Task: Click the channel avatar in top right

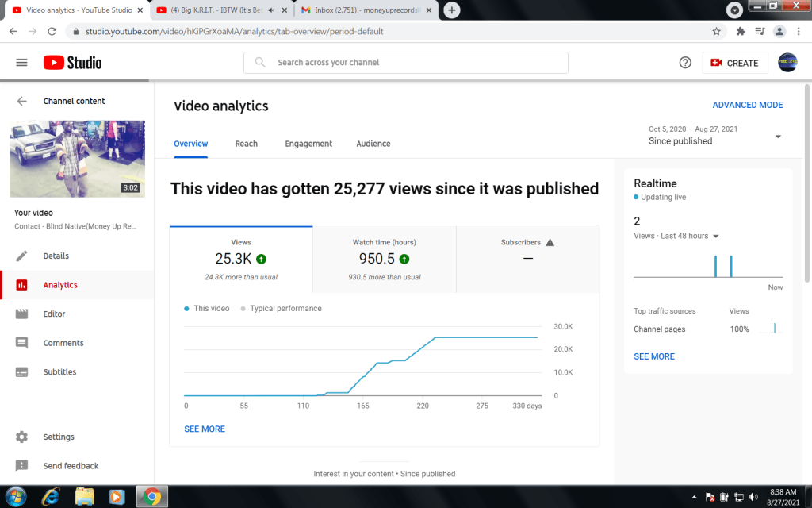Action: click(787, 63)
